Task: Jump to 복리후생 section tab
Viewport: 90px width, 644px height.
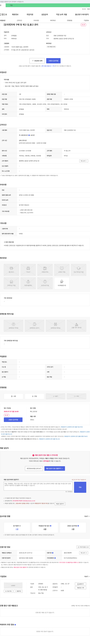Action: (x=53, y=21)
